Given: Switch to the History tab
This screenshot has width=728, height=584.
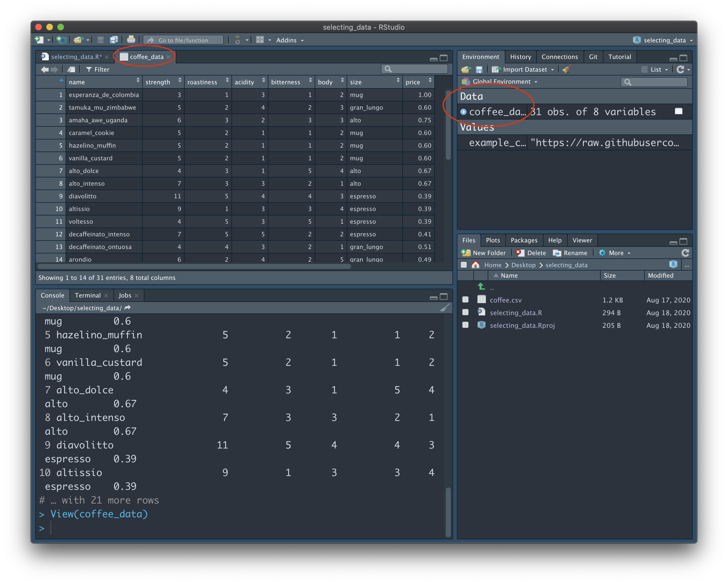Looking at the screenshot, I should coord(520,57).
